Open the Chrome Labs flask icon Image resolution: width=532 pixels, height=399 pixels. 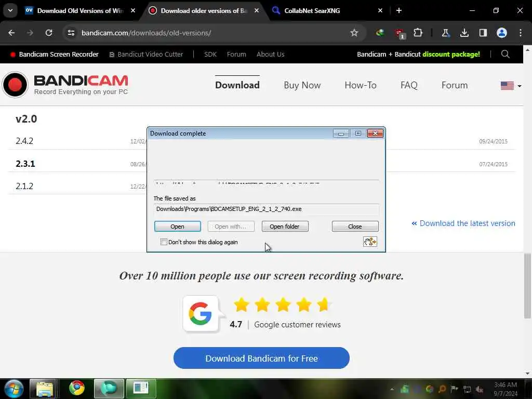tap(445, 33)
